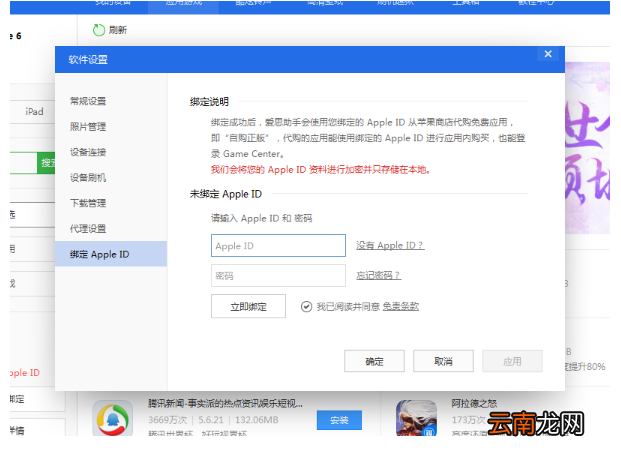Open 设备刷机 settings section

[x=88, y=177]
